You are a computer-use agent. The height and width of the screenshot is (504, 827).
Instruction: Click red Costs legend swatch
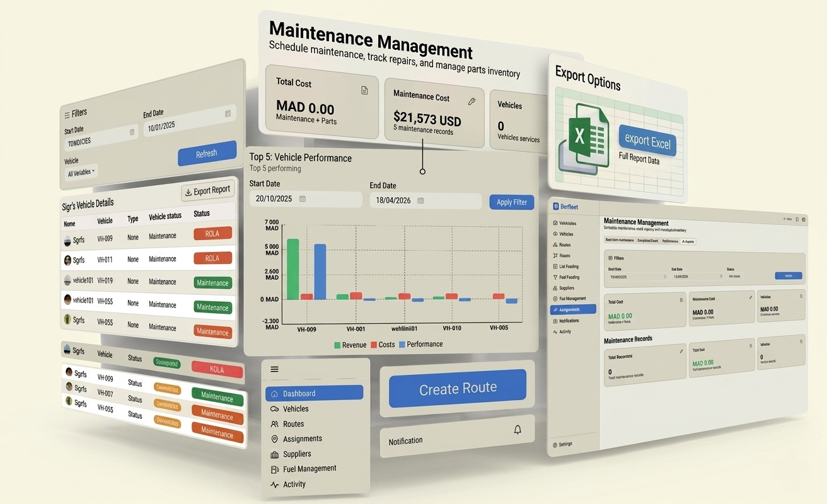(x=373, y=345)
